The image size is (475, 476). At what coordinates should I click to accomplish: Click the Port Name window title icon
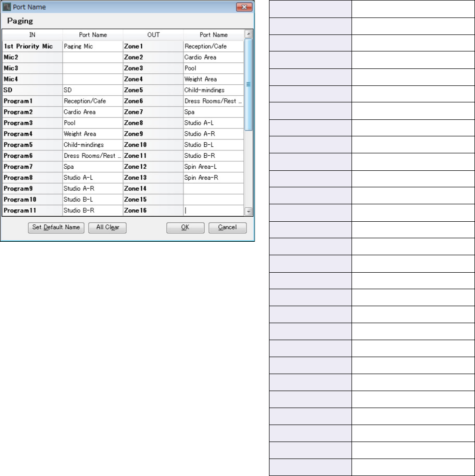click(x=6, y=6)
